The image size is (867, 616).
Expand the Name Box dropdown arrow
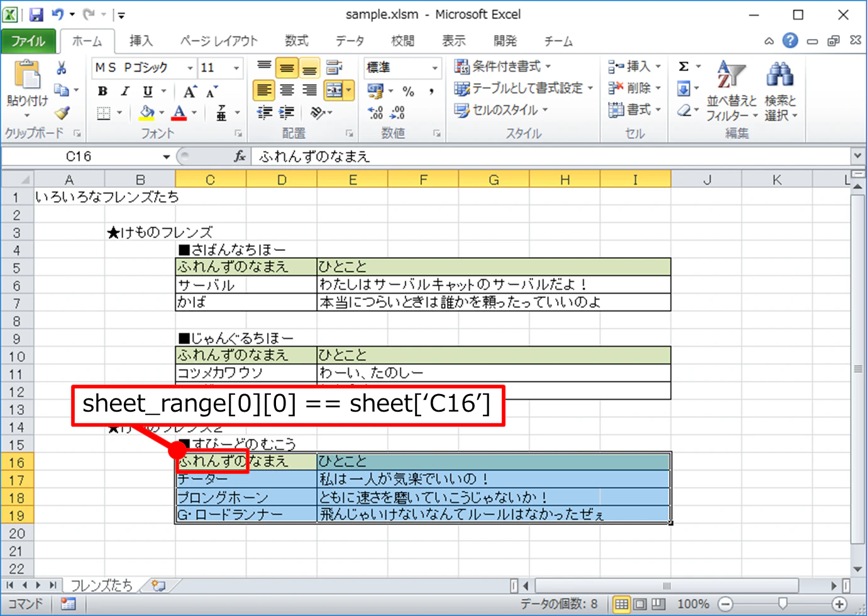(x=167, y=157)
